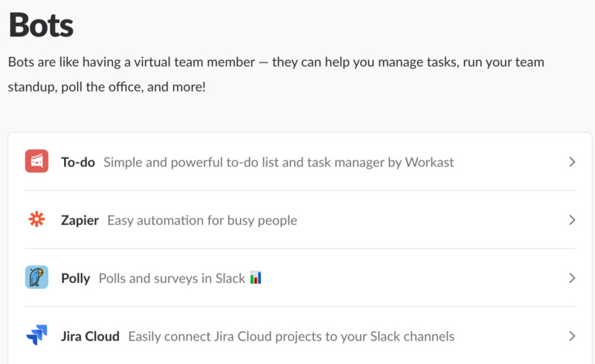Click the red To-do app icon
The height and width of the screenshot is (364, 595).
(x=36, y=161)
